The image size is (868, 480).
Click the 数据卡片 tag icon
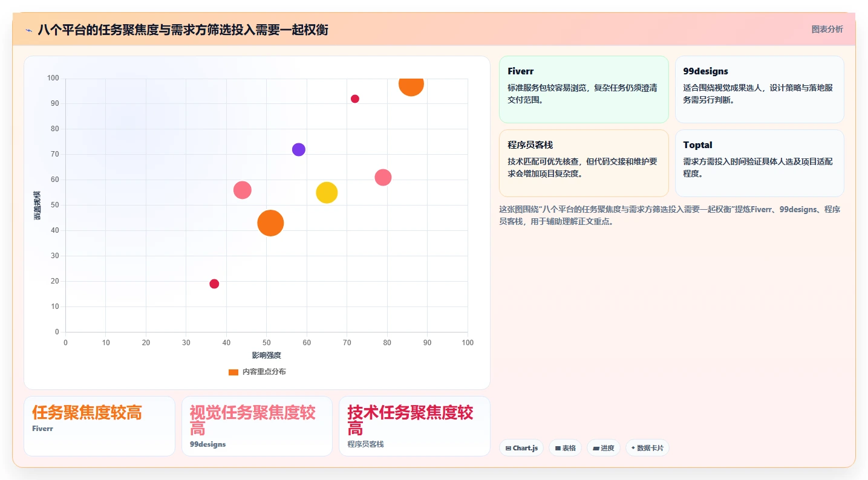click(633, 448)
